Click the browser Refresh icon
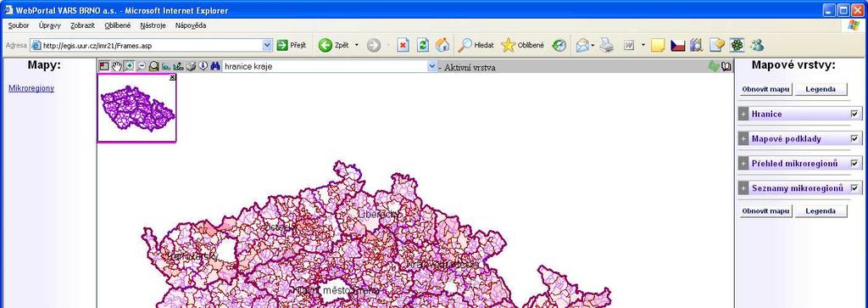This screenshot has width=868, height=308. pos(423,46)
